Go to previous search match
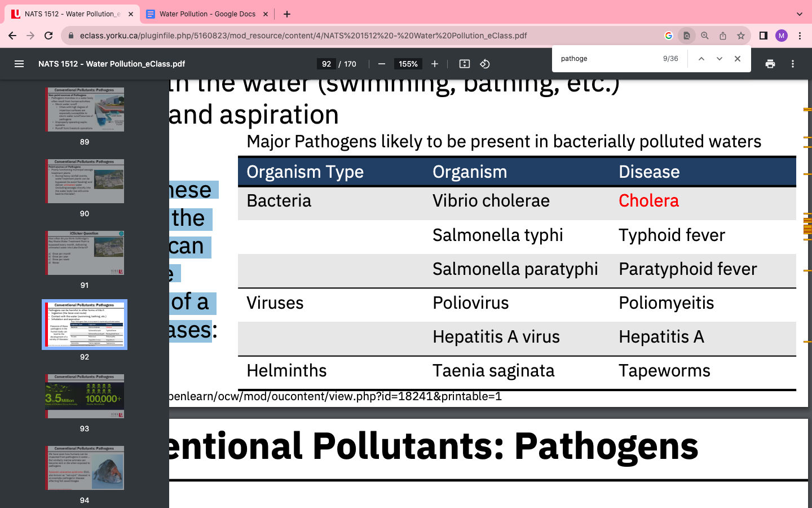Screen dimensions: 812x508 pos(701,59)
